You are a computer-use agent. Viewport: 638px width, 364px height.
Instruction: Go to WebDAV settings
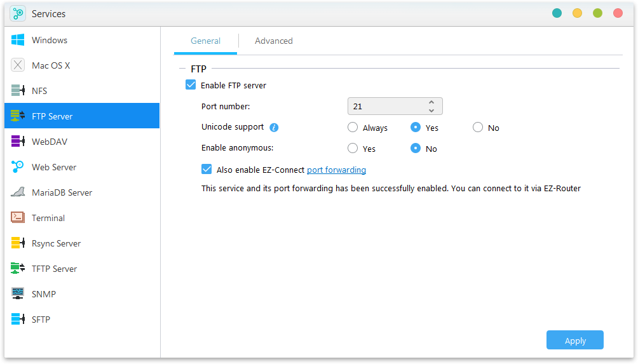pyautogui.click(x=82, y=141)
